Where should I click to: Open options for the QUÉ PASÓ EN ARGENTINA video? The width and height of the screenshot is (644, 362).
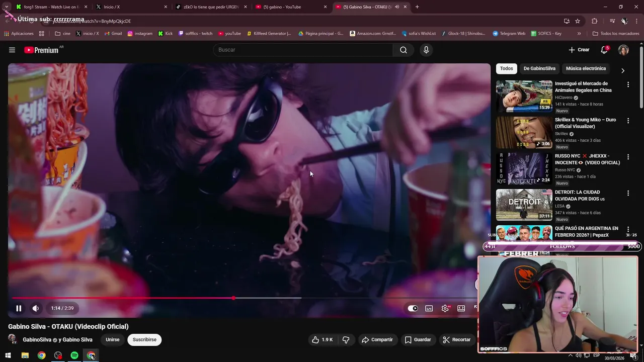pos(628,229)
